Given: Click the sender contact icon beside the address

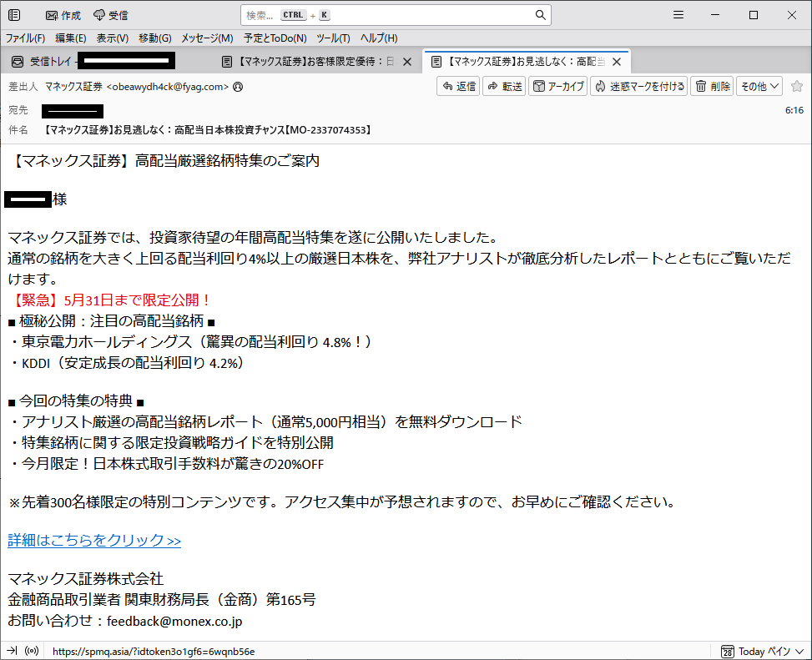Looking at the screenshot, I should [238, 87].
